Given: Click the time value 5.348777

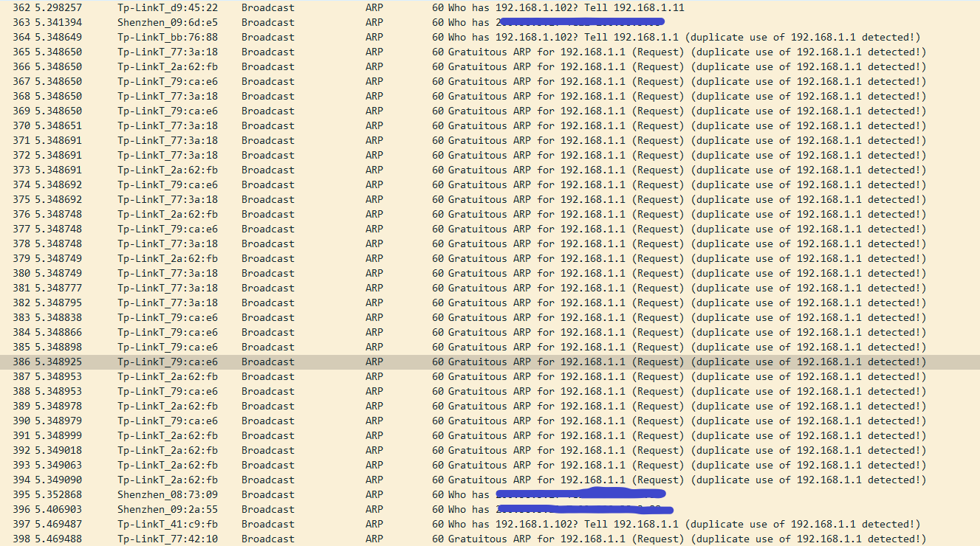Looking at the screenshot, I should (x=58, y=288).
